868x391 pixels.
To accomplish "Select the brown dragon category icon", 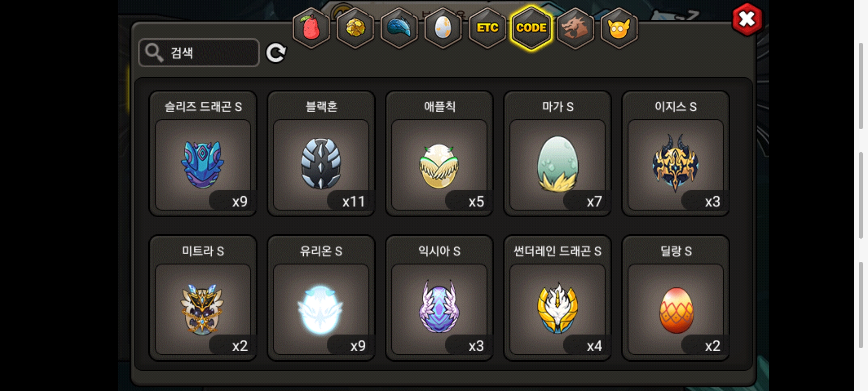I will click(x=575, y=28).
